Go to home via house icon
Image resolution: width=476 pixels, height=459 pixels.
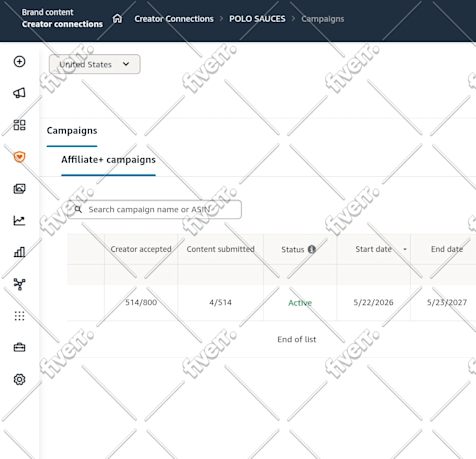click(x=117, y=18)
